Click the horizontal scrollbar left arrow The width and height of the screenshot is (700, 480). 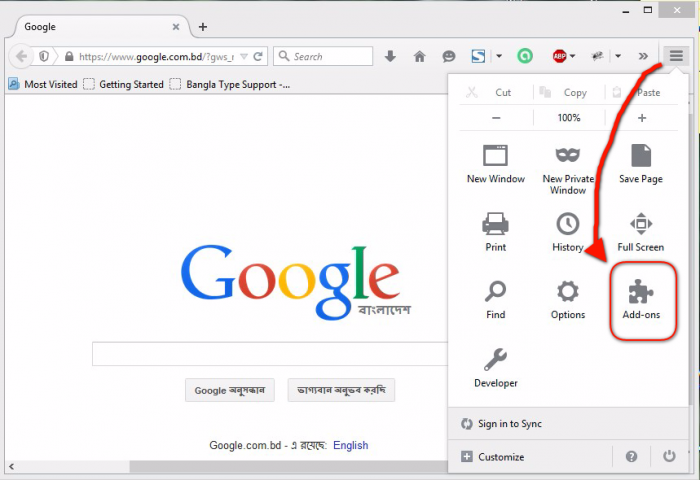click(12, 467)
